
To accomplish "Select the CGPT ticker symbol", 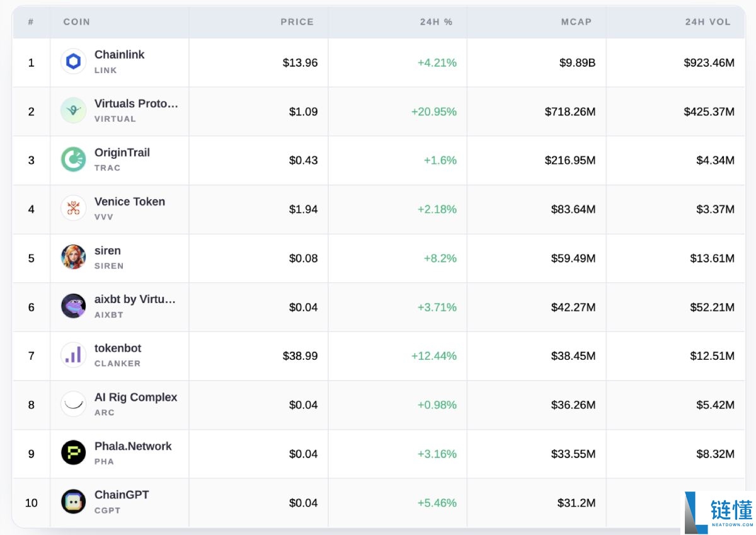I will click(108, 510).
